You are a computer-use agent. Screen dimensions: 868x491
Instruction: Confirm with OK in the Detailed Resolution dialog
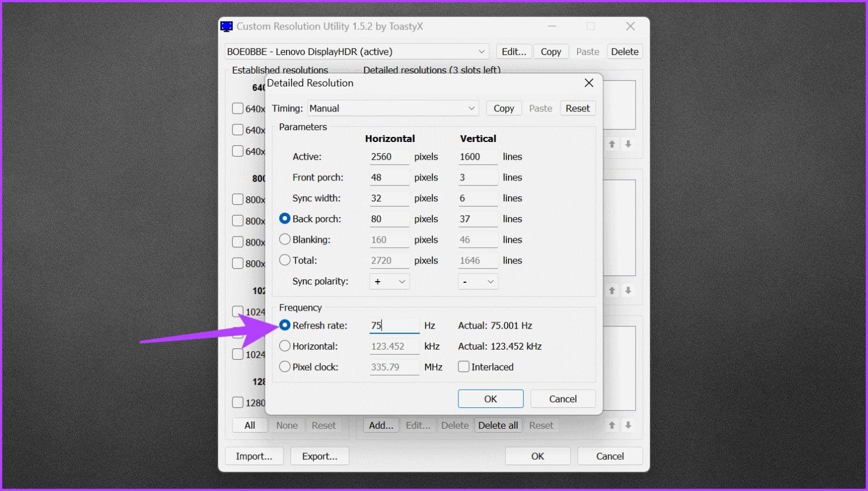491,398
